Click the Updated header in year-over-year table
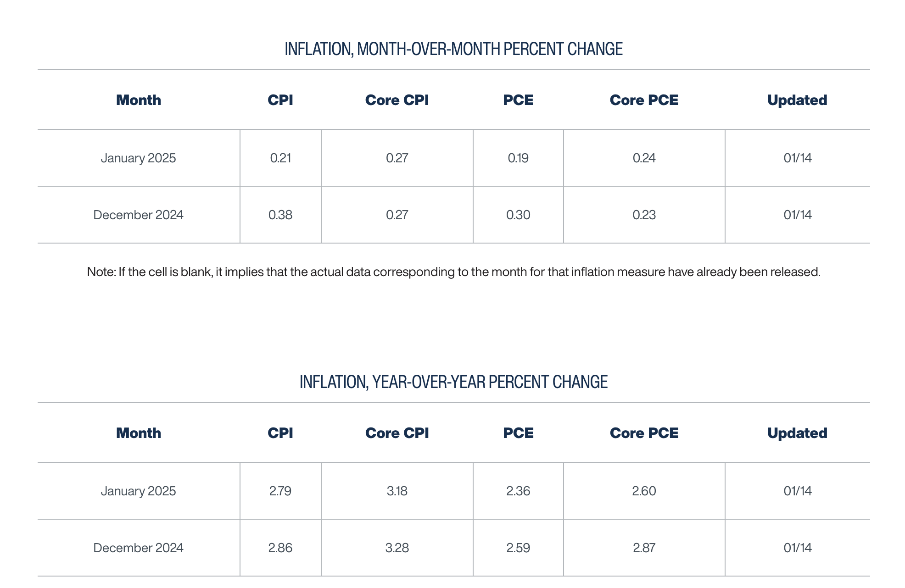This screenshot has height=588, width=905. point(797,433)
